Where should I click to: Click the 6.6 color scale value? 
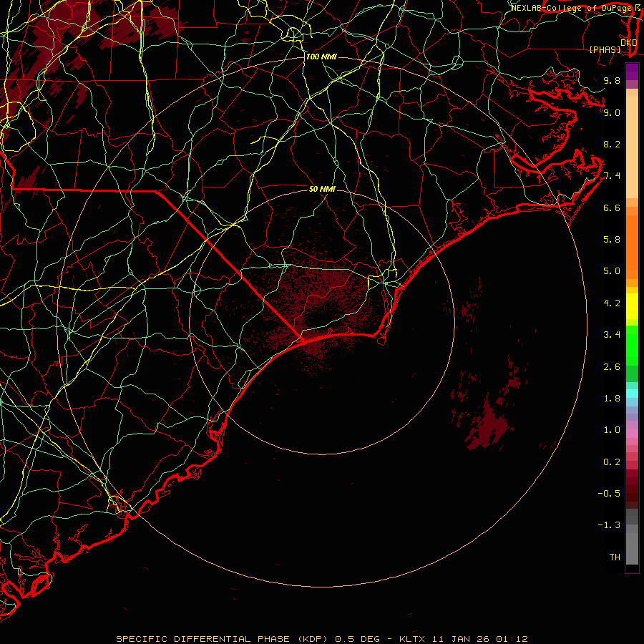point(612,208)
